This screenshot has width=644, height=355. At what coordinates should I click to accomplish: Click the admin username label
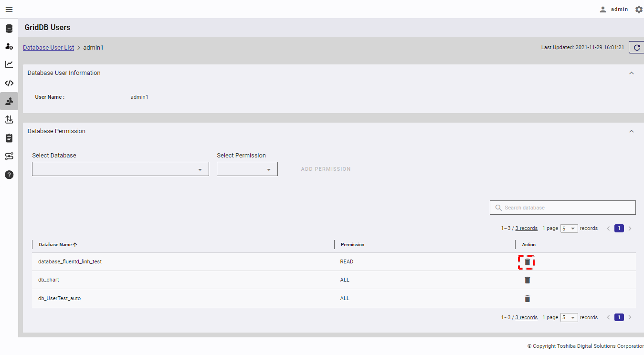(619, 10)
